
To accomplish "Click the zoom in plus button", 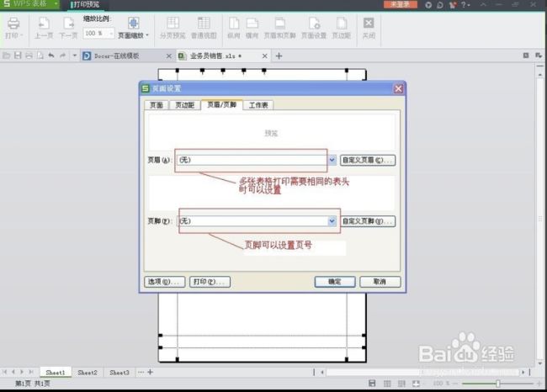I will click(x=539, y=384).
